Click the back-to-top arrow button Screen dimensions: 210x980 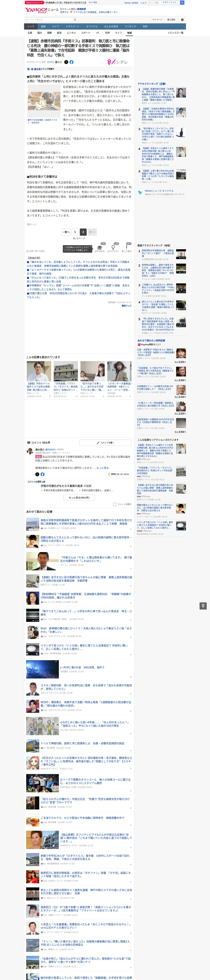203,606
